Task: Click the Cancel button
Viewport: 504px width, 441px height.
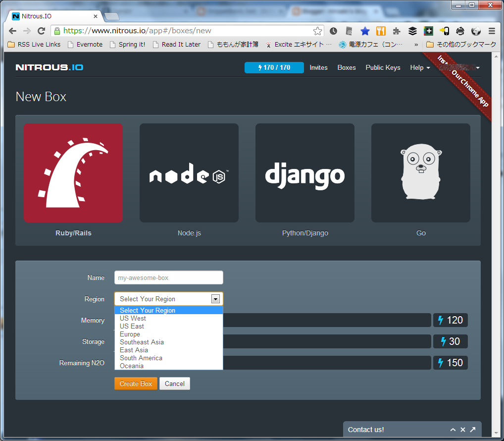Action: [175, 384]
